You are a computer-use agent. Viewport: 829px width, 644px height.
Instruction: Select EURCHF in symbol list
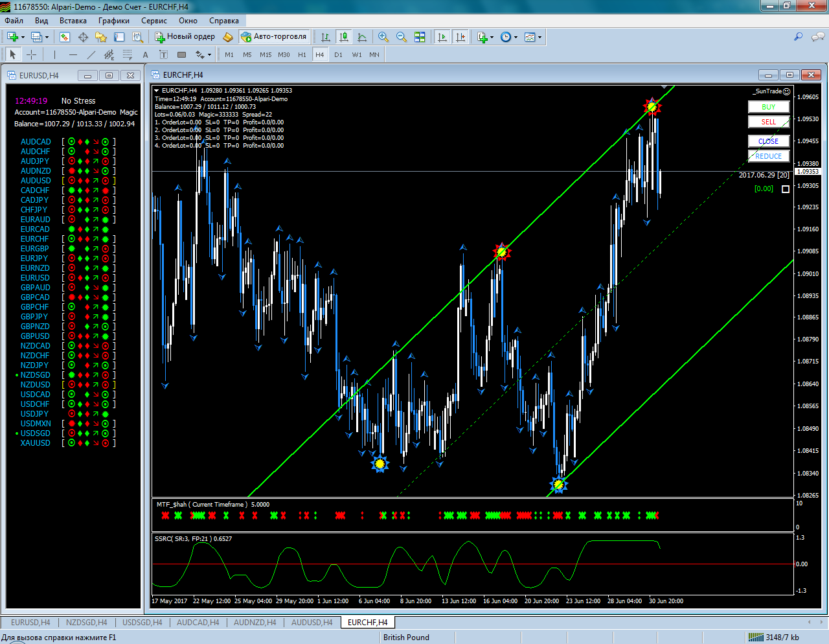pos(35,239)
